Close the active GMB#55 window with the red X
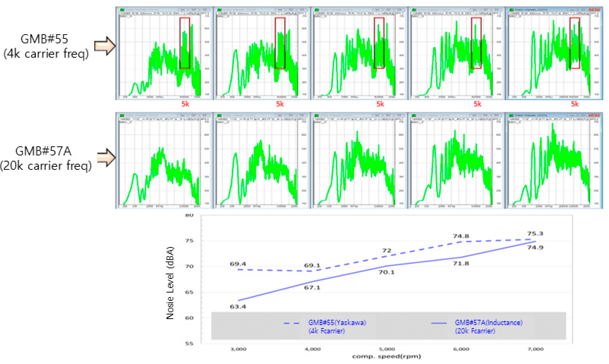The width and height of the screenshot is (609, 364). (595, 10)
